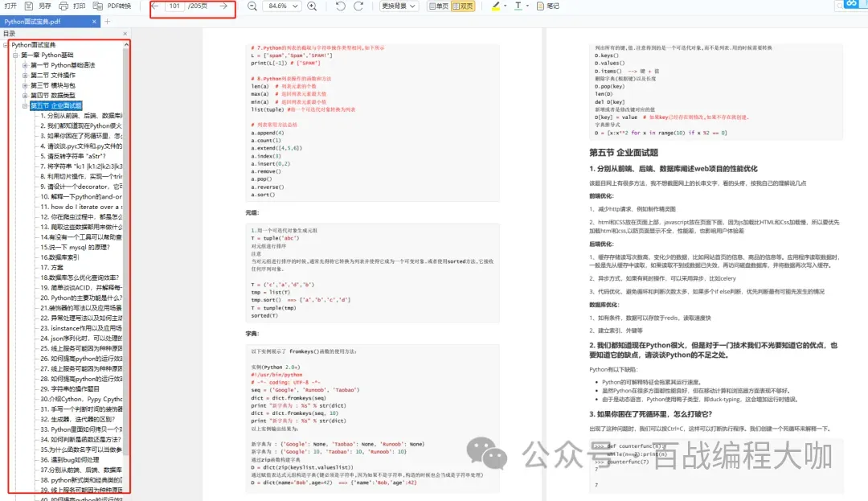Expand 第一节 Python基础语法 node
This screenshot has width=868, height=501.
(x=25, y=65)
